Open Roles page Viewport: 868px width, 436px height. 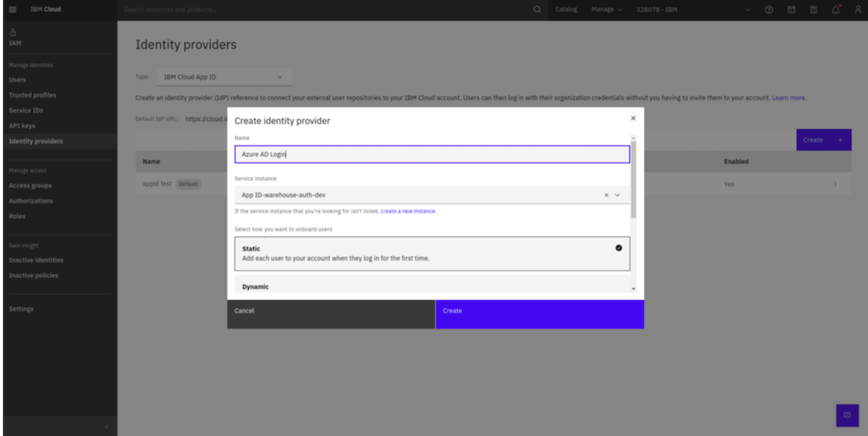[x=17, y=217]
